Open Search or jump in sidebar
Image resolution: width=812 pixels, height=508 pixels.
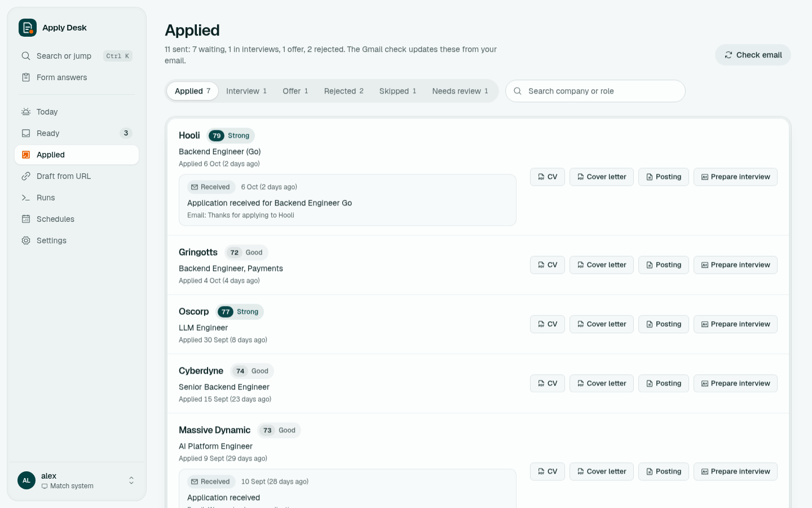pyautogui.click(x=77, y=56)
